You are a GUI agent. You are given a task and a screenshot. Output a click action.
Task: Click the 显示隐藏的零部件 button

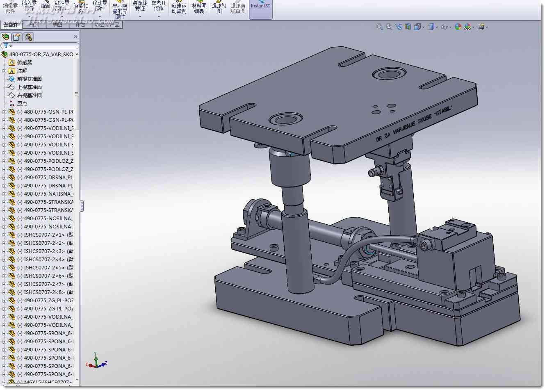pos(120,9)
